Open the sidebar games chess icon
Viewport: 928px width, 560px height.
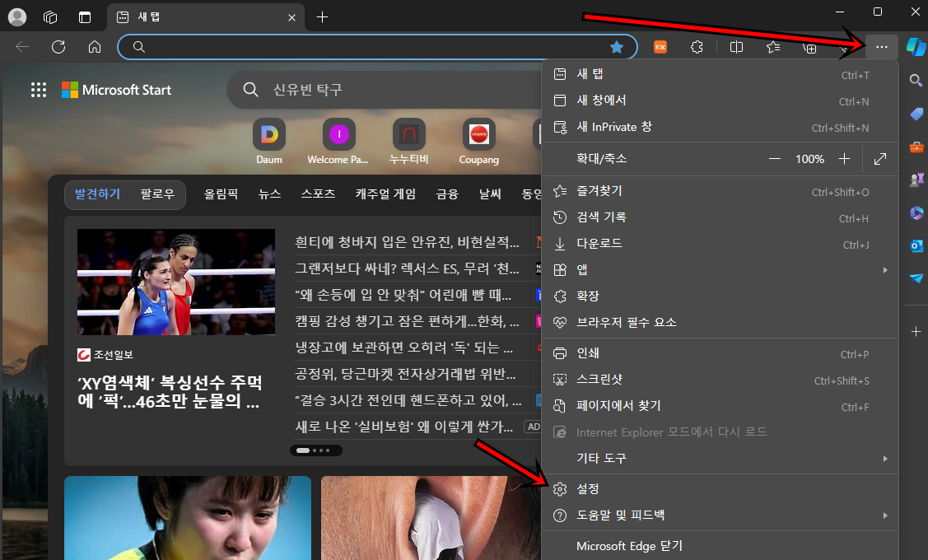916,180
